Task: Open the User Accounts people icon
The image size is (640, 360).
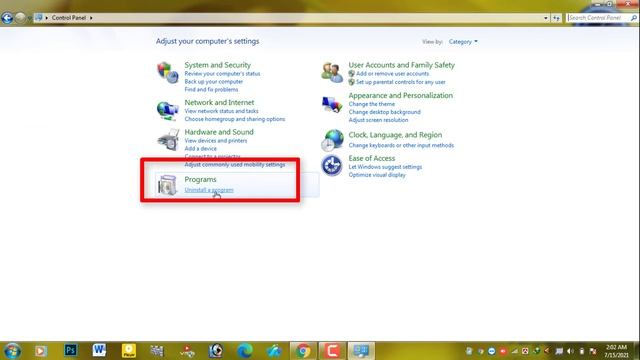Action: pyautogui.click(x=332, y=72)
